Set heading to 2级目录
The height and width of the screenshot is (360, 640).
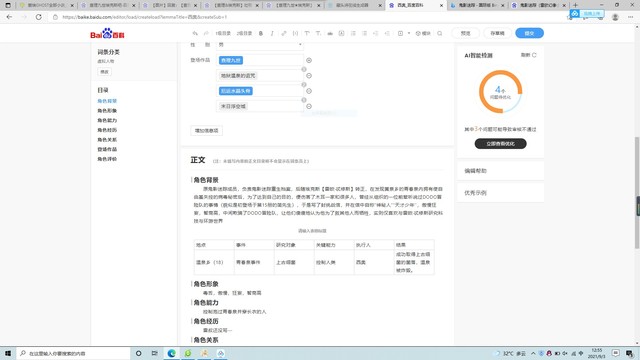tap(244, 33)
